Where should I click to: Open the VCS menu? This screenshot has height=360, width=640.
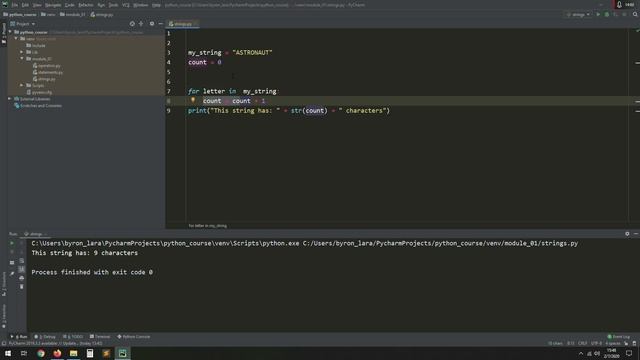(x=126, y=5)
